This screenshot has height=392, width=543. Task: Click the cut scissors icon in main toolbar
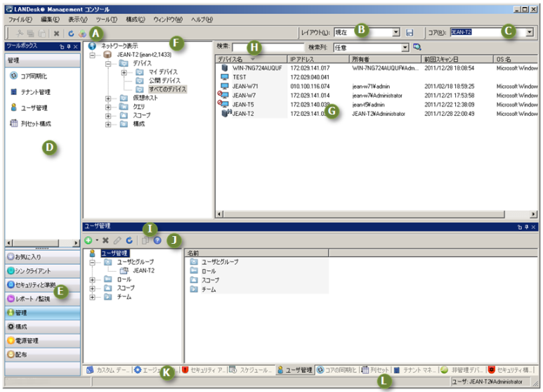[x=20, y=33]
